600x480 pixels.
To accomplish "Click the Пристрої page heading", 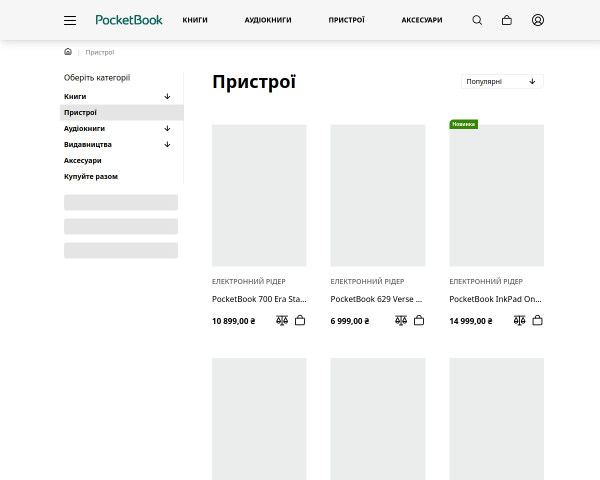I will pos(254,82).
